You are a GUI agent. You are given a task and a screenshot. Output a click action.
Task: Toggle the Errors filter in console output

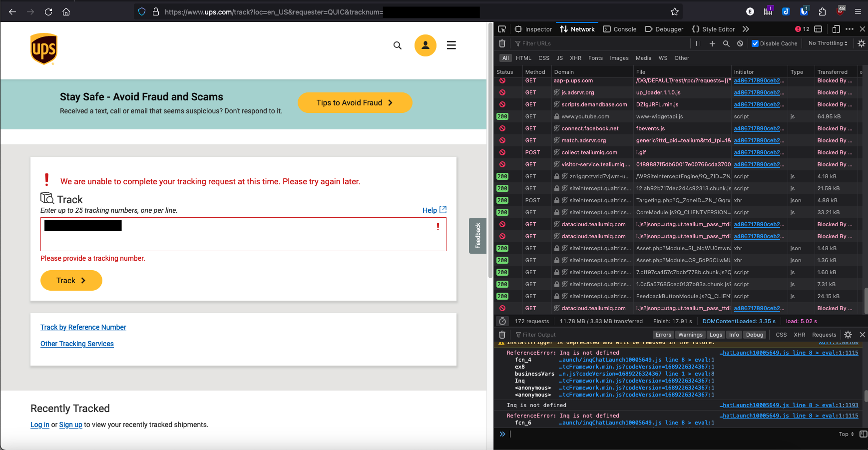coord(663,335)
